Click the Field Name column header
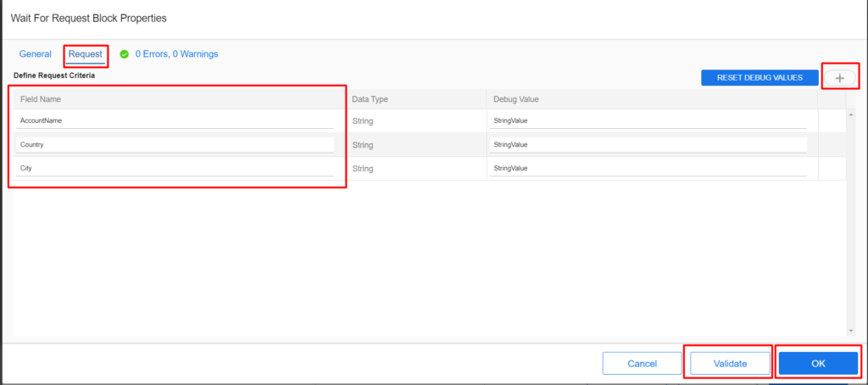 (41, 99)
